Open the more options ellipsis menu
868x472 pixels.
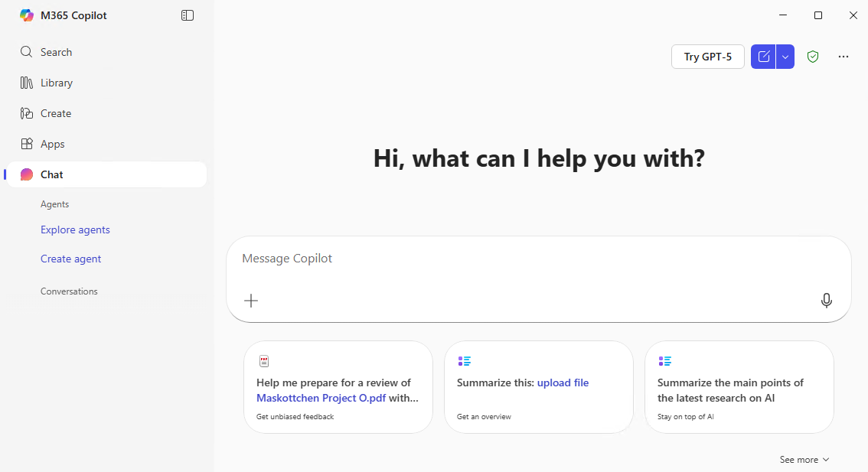pyautogui.click(x=844, y=57)
